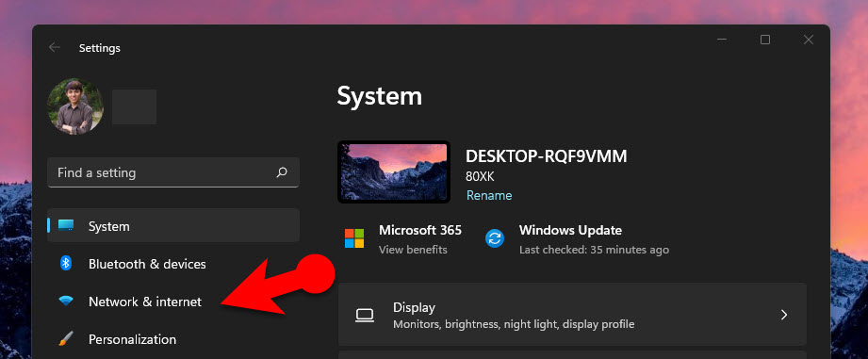Click the Bluetooth icon
The image size is (868, 359).
66,263
